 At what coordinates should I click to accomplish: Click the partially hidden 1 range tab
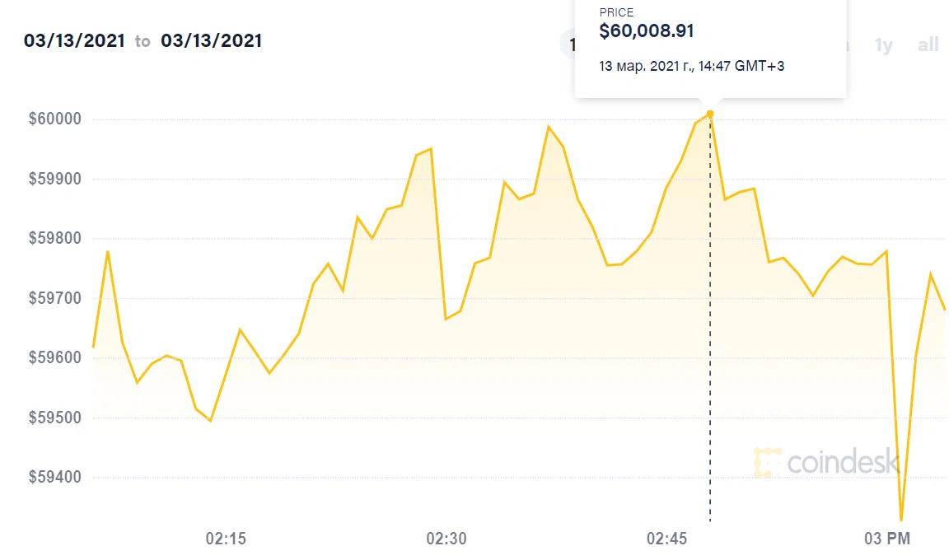tap(568, 44)
